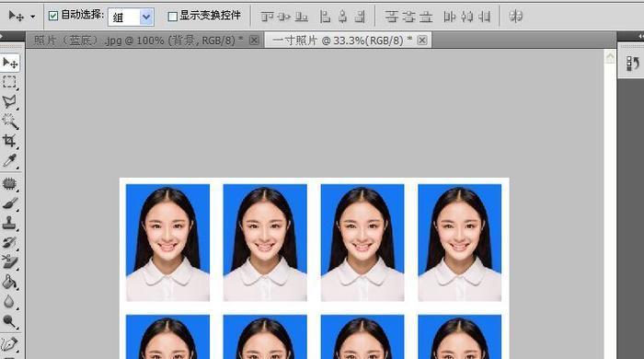Distribute left edges of layers
The height and width of the screenshot is (359, 644).
(x=450, y=17)
